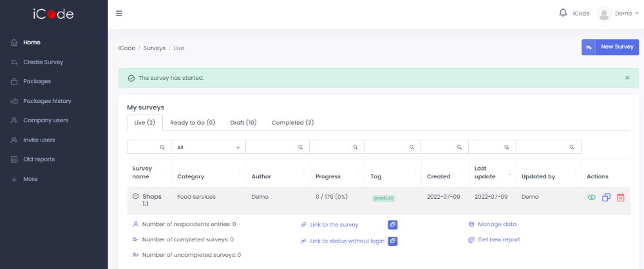Copy the Link to the survey

[x=392, y=225]
